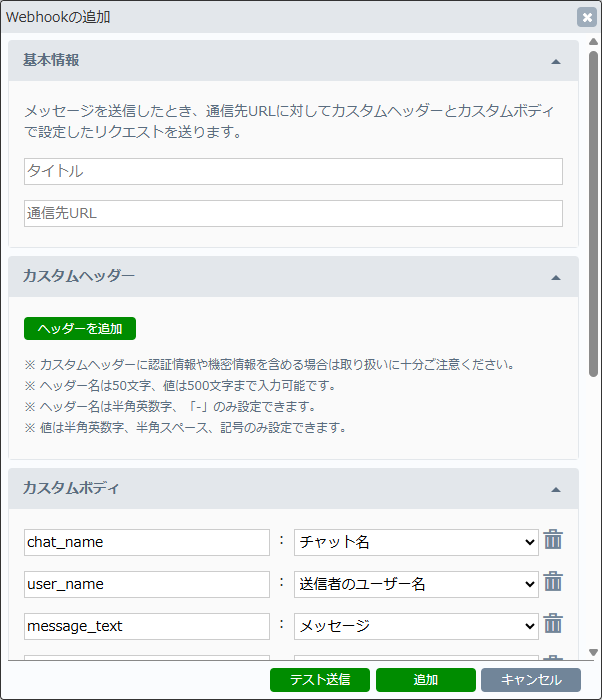Image resolution: width=602 pixels, height=700 pixels.
Task: Click the chat_name key field
Action: click(147, 542)
